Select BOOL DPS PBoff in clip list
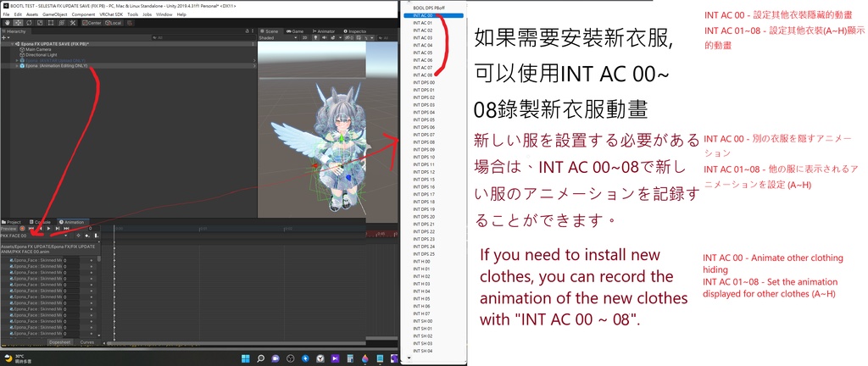This screenshot has height=366, width=868. coord(428,8)
